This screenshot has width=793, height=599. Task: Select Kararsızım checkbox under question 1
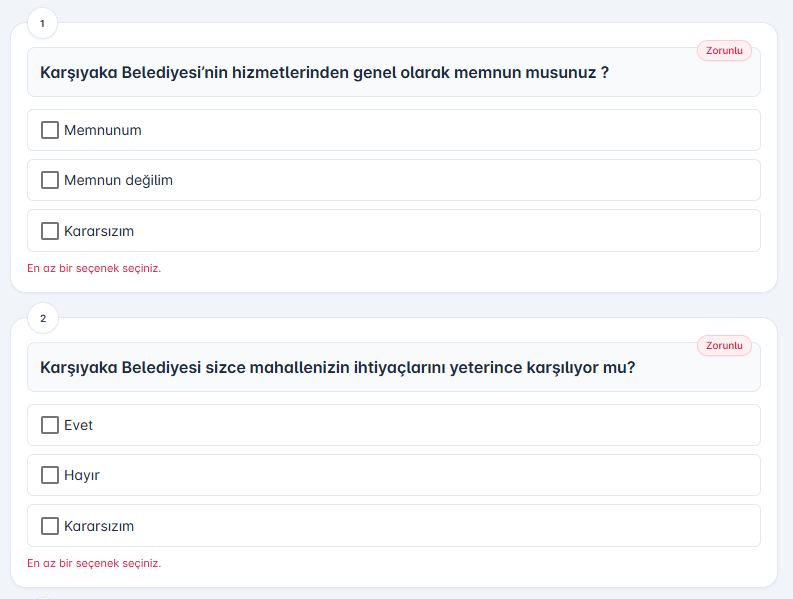(x=50, y=231)
